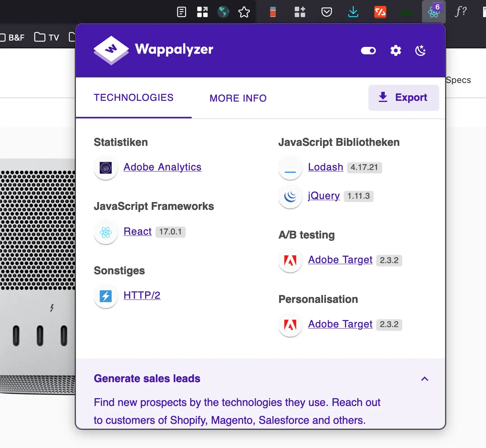Click the Personalisation category heading
Image resolution: width=486 pixels, height=448 pixels.
(318, 299)
